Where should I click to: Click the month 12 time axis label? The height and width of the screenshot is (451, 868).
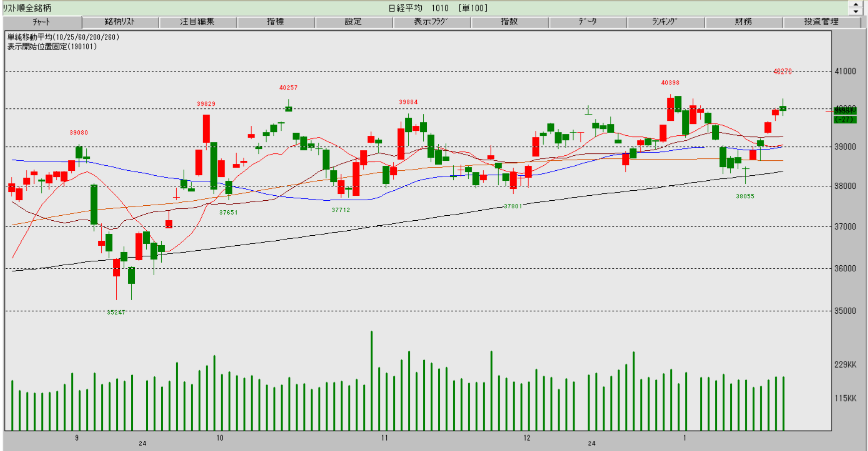527,438
